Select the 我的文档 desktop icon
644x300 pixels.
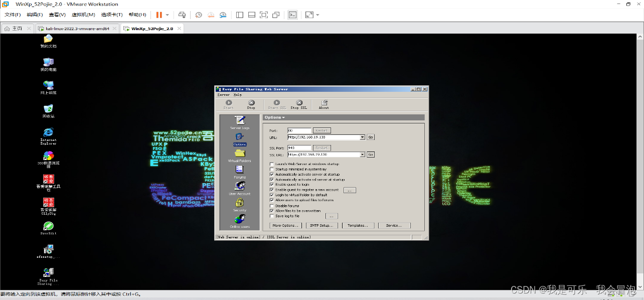(48, 41)
